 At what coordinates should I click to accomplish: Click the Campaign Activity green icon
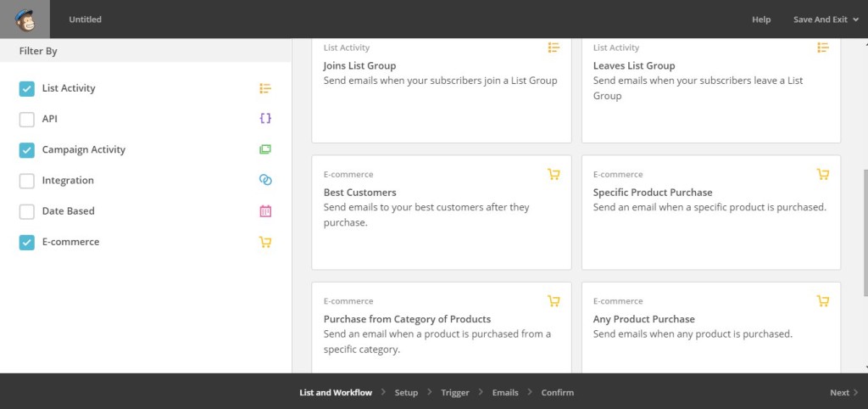click(x=265, y=149)
